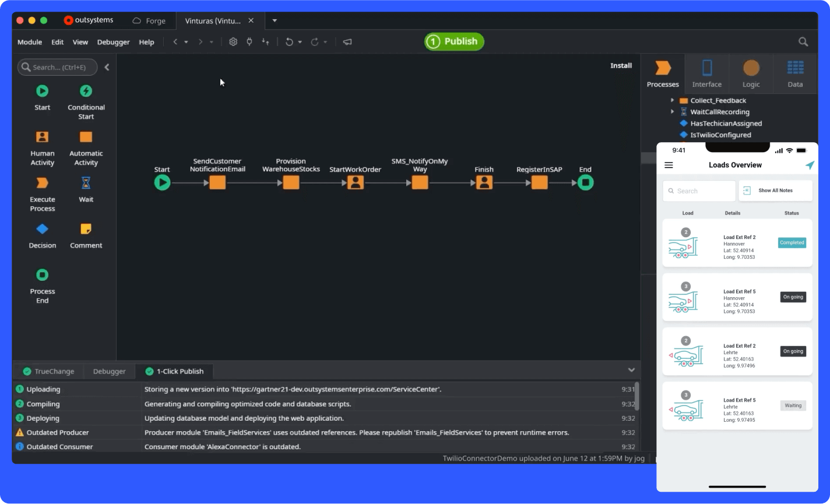Click the publish log vertical scrollbar
The image size is (830, 504).
pos(636,396)
